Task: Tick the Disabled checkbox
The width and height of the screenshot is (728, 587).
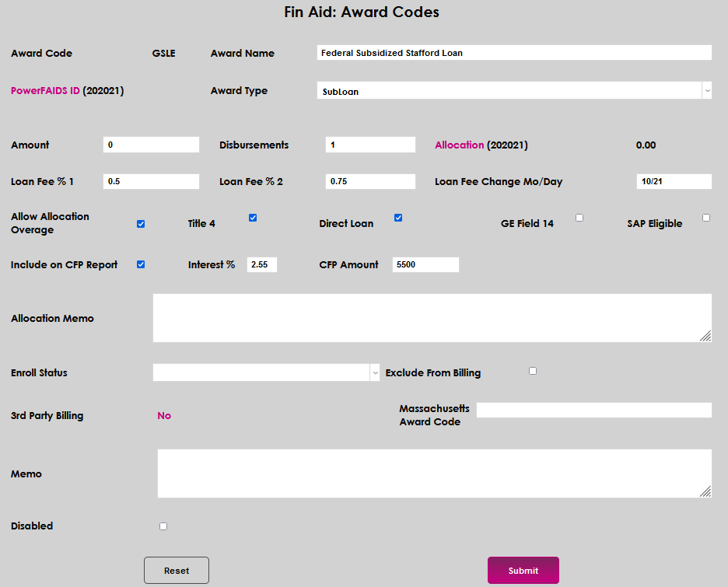Action: 163,526
